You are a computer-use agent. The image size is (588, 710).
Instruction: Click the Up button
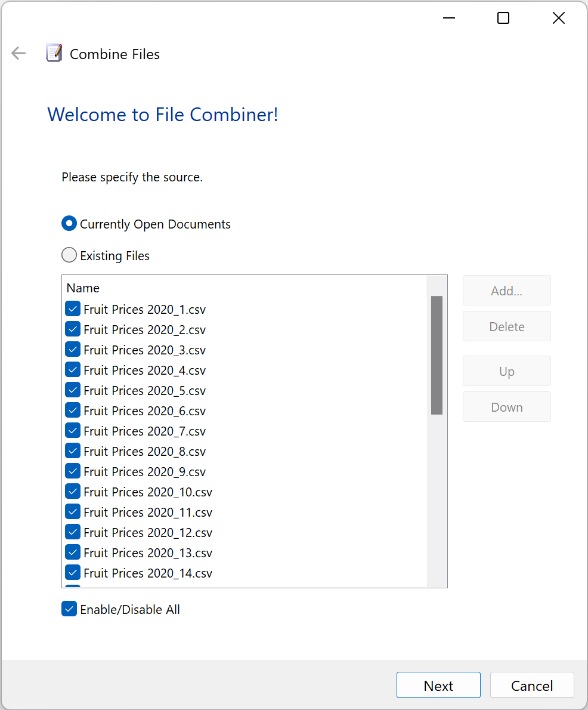(x=506, y=371)
